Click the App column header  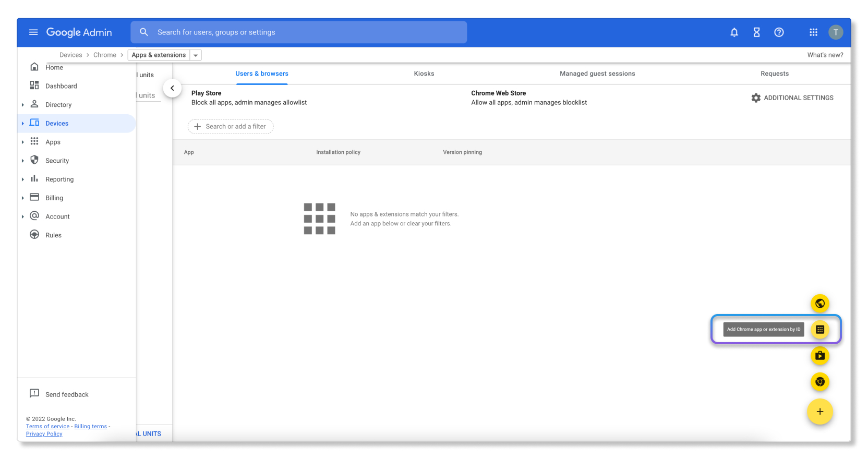(189, 152)
